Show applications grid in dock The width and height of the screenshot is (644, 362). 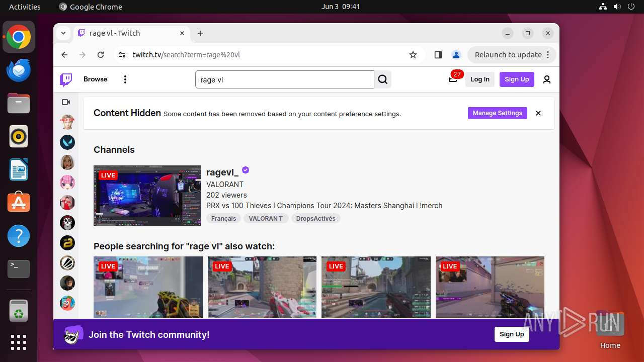pyautogui.click(x=19, y=342)
